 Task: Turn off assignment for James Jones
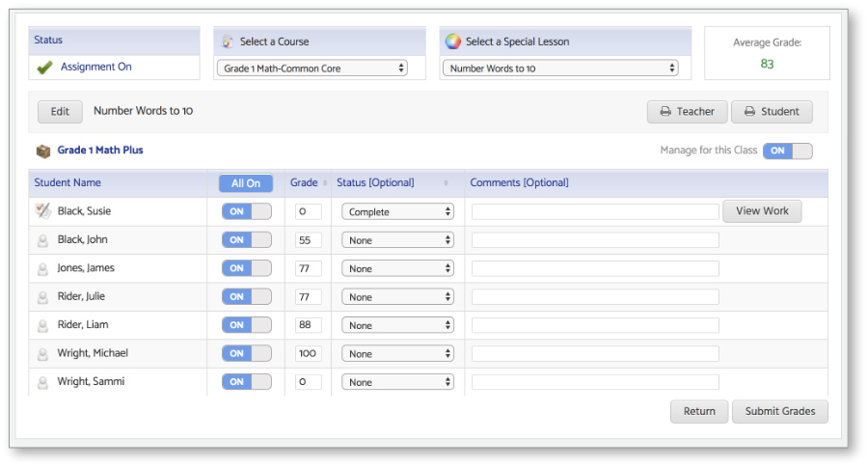[246, 268]
